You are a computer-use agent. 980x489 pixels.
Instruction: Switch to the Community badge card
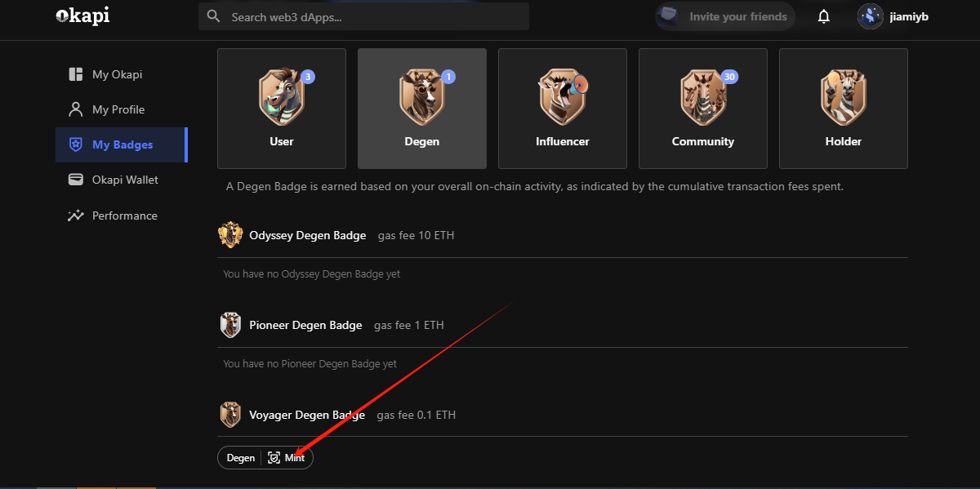pos(703,109)
